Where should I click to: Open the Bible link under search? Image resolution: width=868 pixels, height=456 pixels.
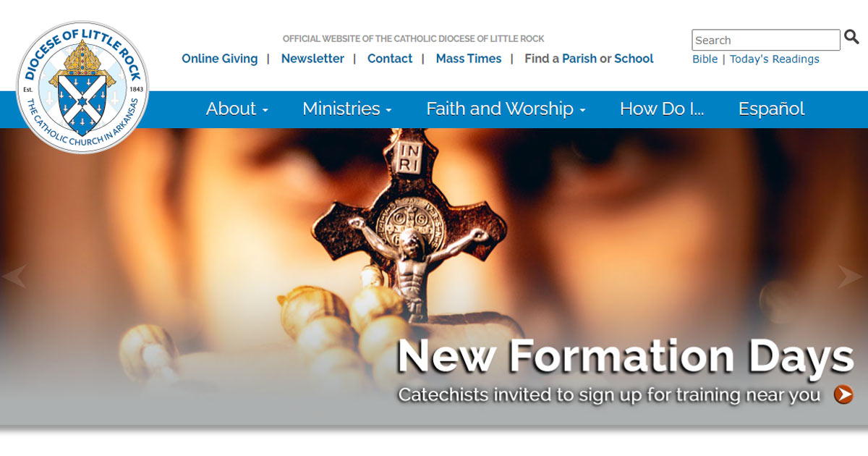coord(705,59)
